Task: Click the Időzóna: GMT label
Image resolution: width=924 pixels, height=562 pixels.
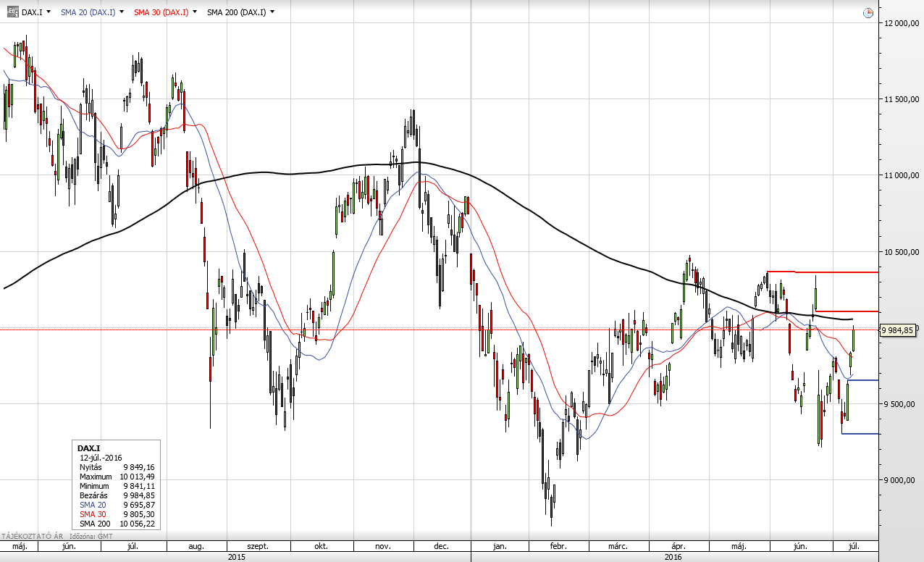Action: tap(91, 537)
